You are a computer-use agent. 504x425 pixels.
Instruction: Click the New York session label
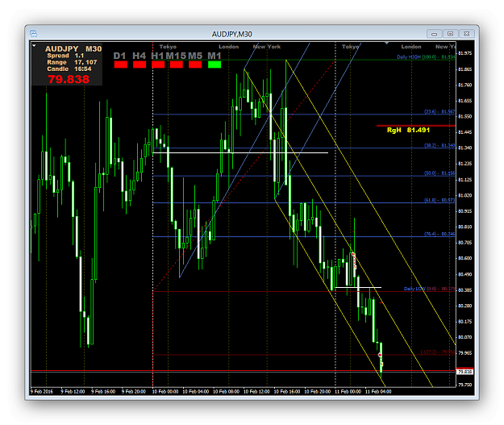point(267,47)
